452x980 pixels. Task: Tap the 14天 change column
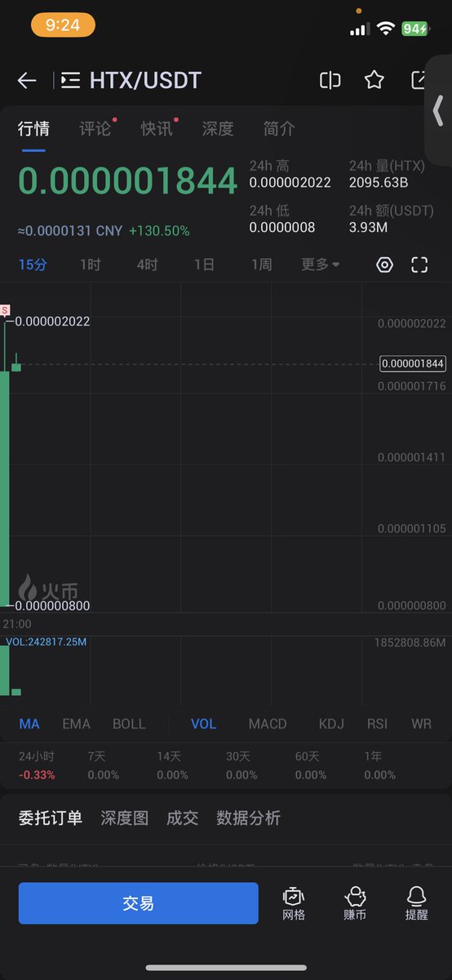(172, 765)
